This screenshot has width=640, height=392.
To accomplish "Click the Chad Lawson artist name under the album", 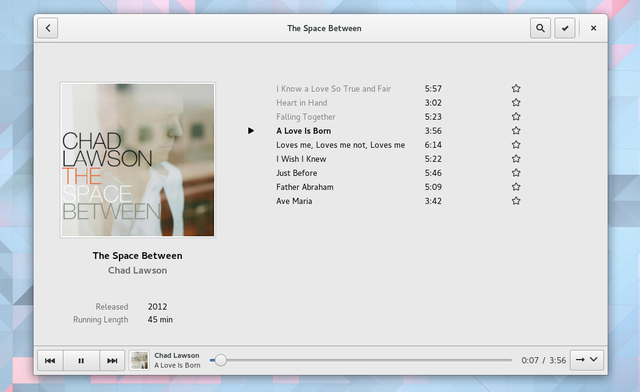I will (x=138, y=270).
